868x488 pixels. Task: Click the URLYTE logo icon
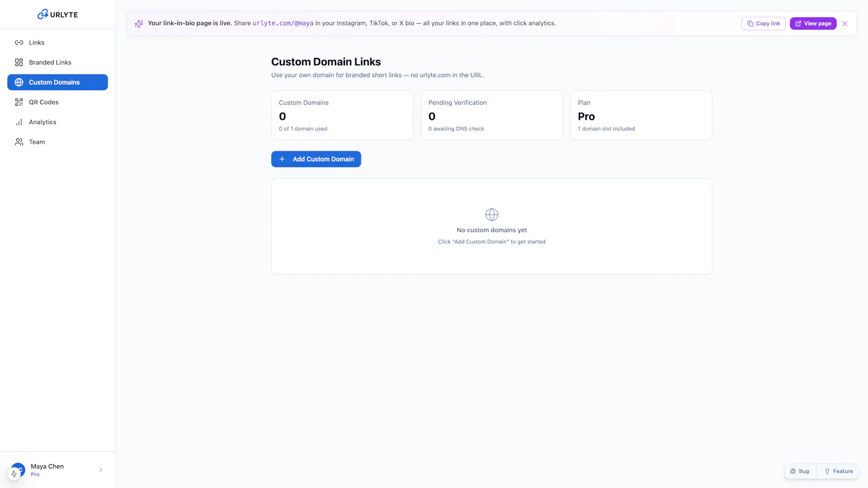coord(42,14)
